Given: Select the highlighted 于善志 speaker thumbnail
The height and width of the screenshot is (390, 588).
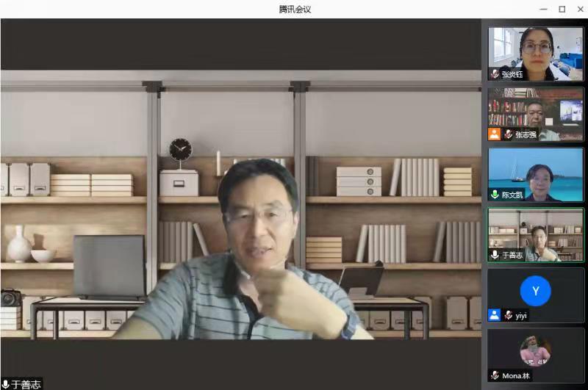Looking at the screenshot, I should [536, 233].
